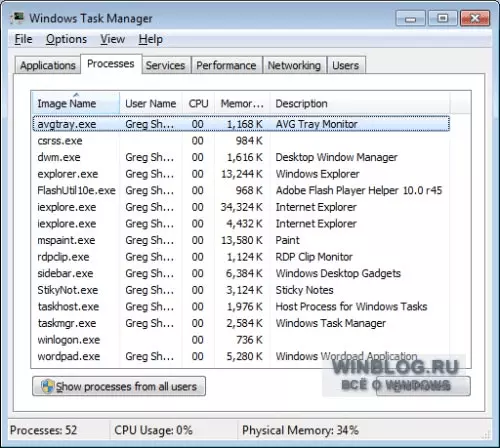Sort by Image Name column header
The width and height of the screenshot is (500, 448).
76,103
